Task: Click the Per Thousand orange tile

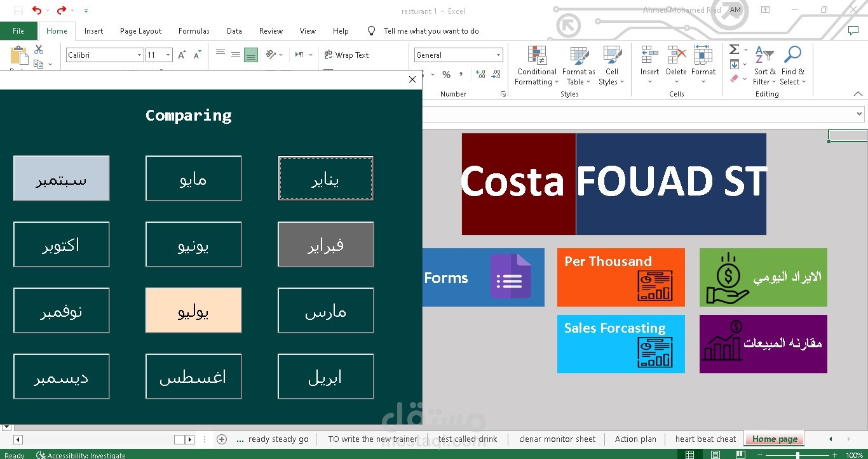Action: tap(621, 277)
